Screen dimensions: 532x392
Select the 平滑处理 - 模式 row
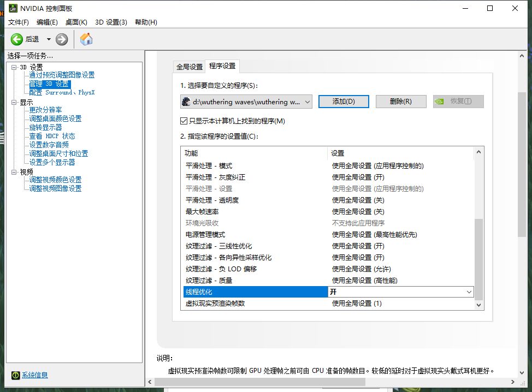click(327, 166)
